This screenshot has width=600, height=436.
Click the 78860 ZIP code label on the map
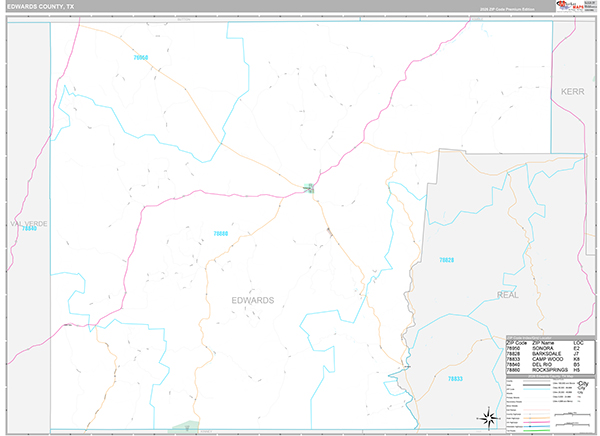[140, 58]
